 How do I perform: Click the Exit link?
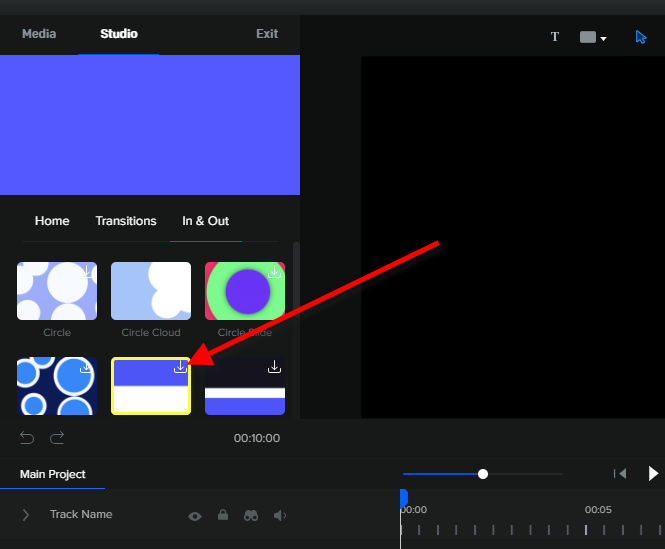(267, 34)
